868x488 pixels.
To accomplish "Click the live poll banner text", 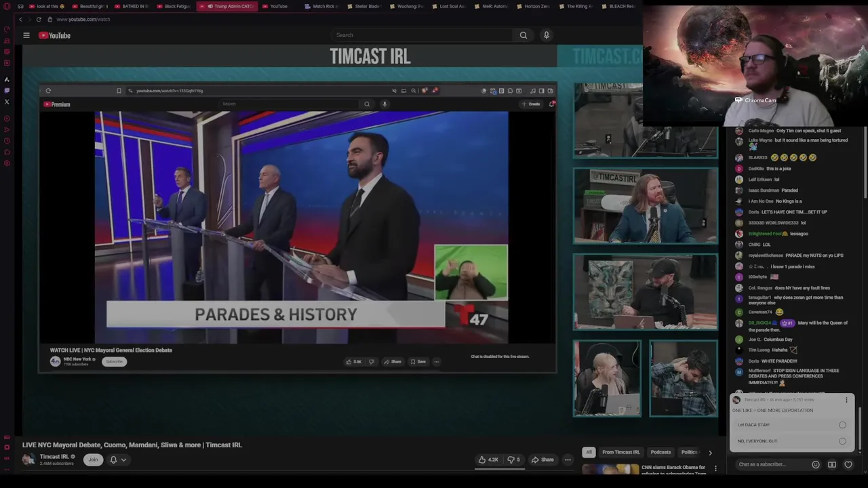I will tap(772, 411).
